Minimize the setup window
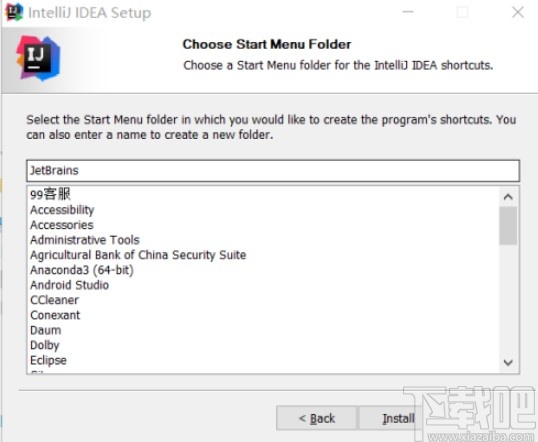This screenshot has height=442, width=538. (x=408, y=12)
